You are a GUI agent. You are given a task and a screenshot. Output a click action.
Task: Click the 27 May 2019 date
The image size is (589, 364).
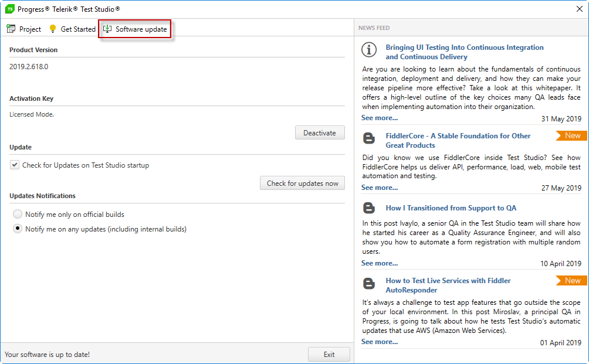click(x=561, y=188)
